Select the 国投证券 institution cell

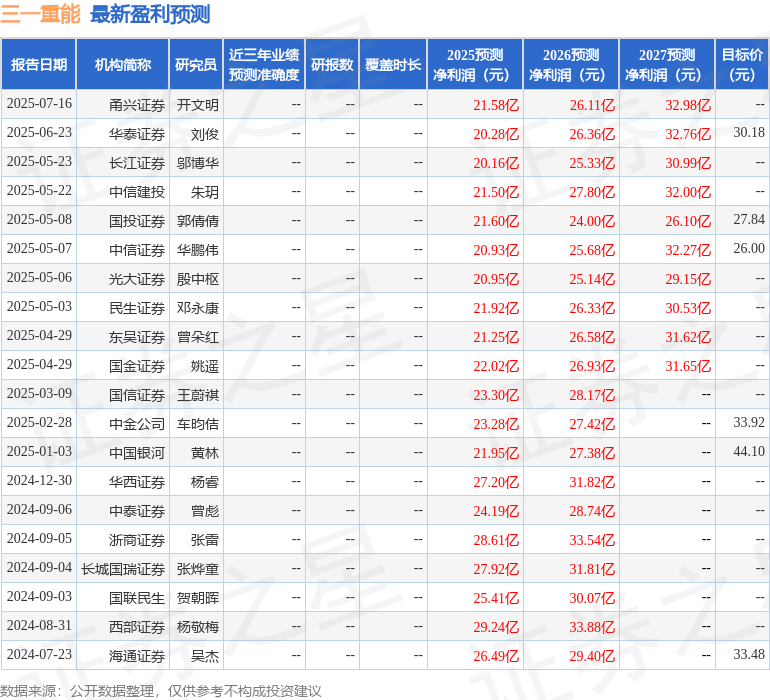(123, 221)
